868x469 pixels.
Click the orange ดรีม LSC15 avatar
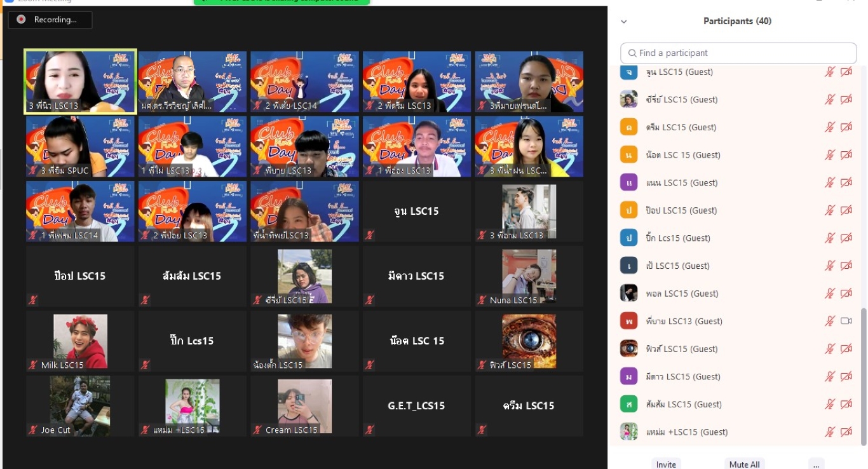(628, 127)
